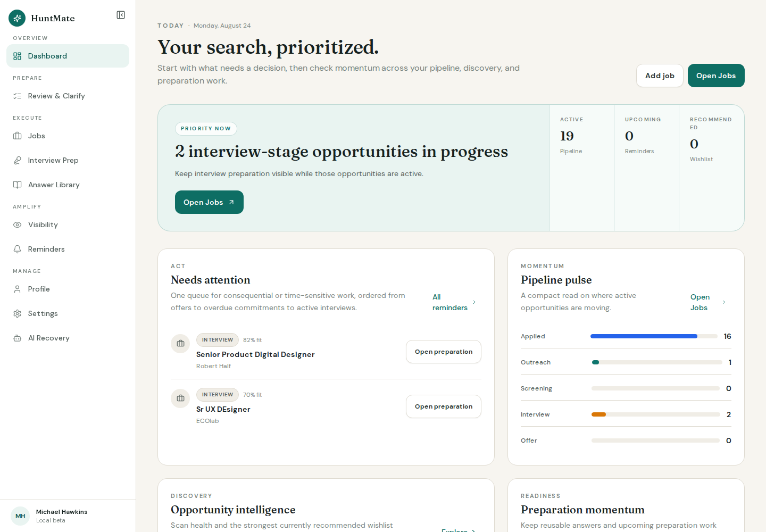Click the Visibility eye icon
This screenshot has width=766, height=532.
pyautogui.click(x=18, y=225)
